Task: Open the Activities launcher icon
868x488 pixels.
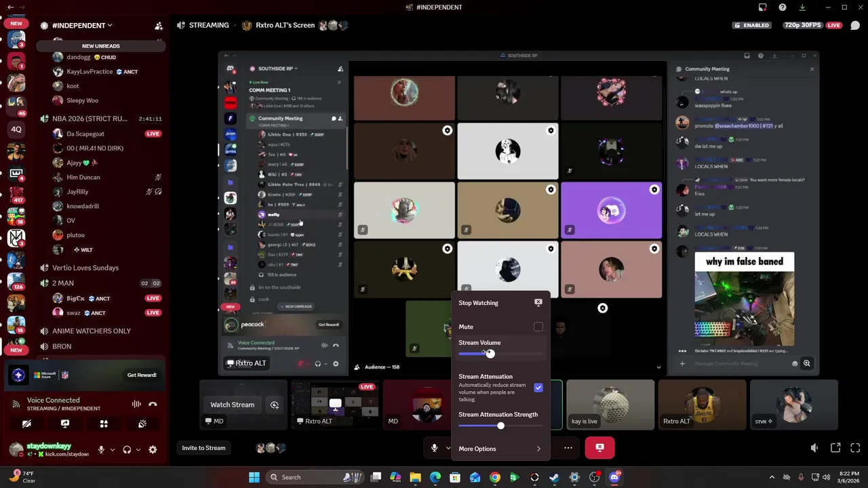Action: click(x=104, y=424)
